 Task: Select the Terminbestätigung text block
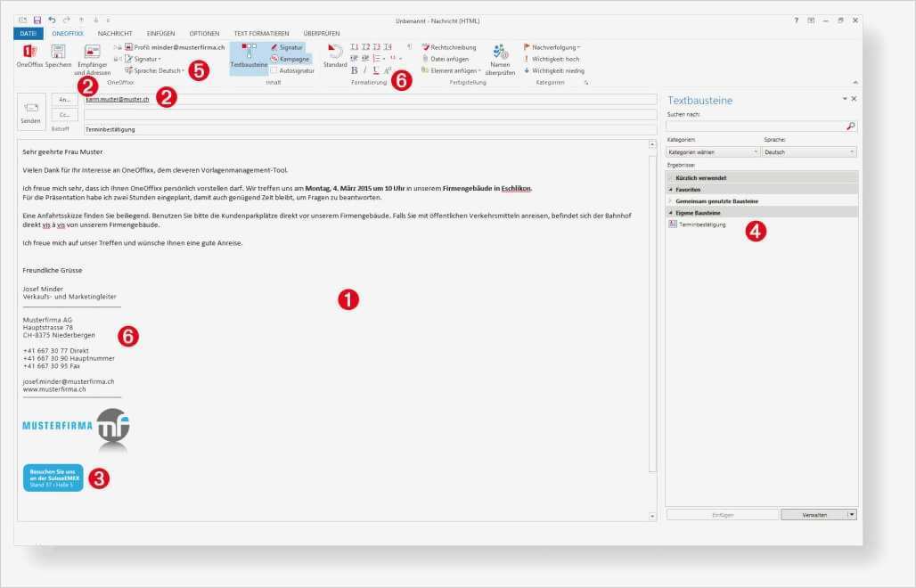pyautogui.click(x=698, y=225)
